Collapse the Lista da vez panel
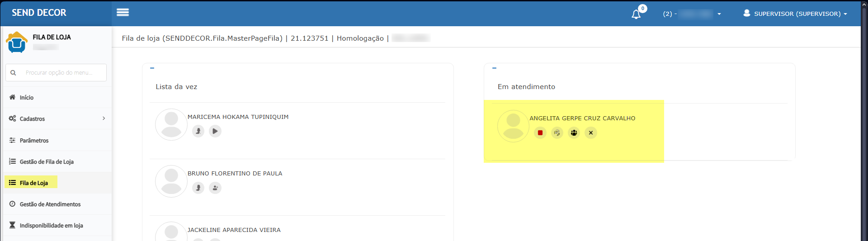868x241 pixels. (152, 68)
